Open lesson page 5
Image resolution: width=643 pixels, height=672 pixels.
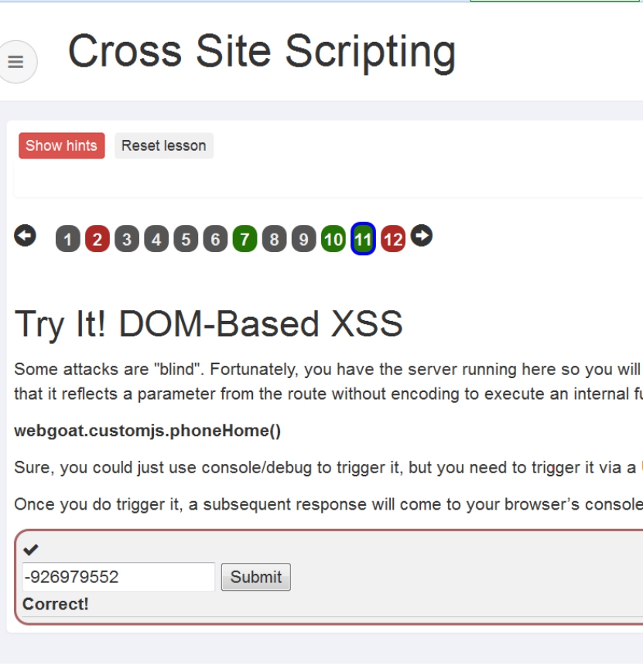click(186, 239)
